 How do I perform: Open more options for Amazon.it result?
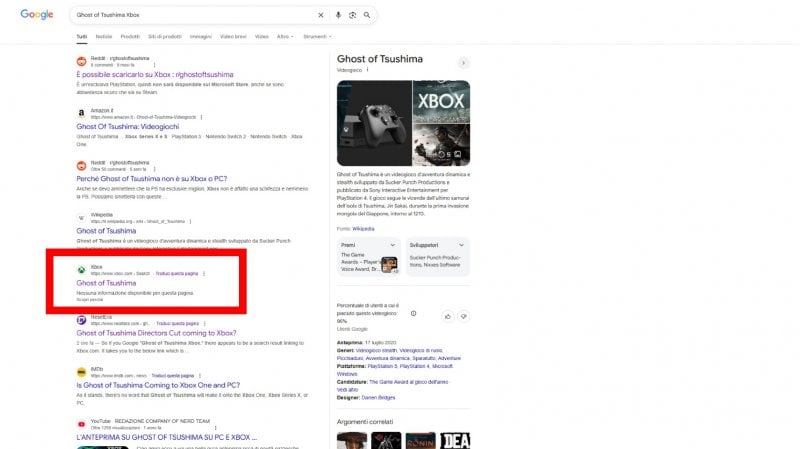pyautogui.click(x=201, y=116)
